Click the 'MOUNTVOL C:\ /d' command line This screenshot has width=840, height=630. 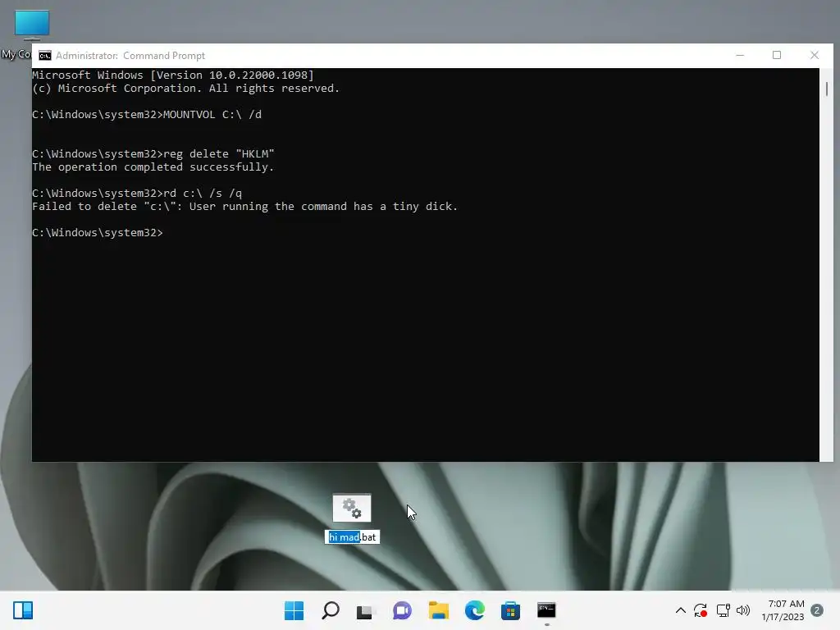click(147, 115)
